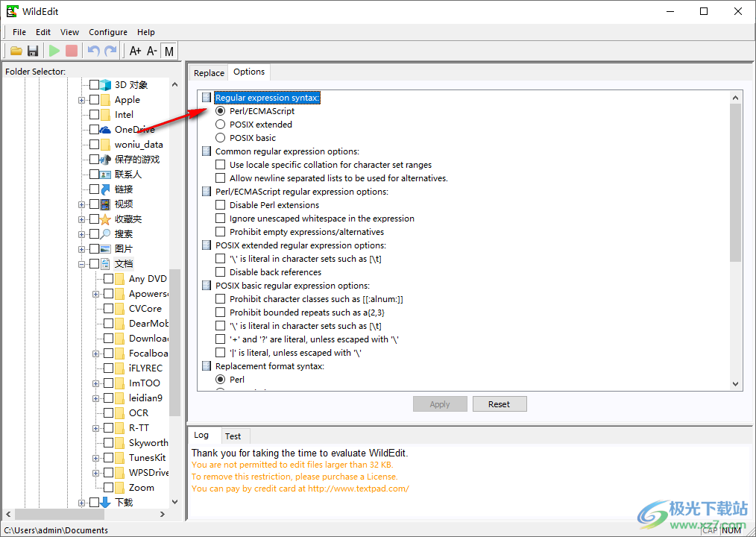
Task: Click the options list scroll down arrow
Action: click(735, 384)
